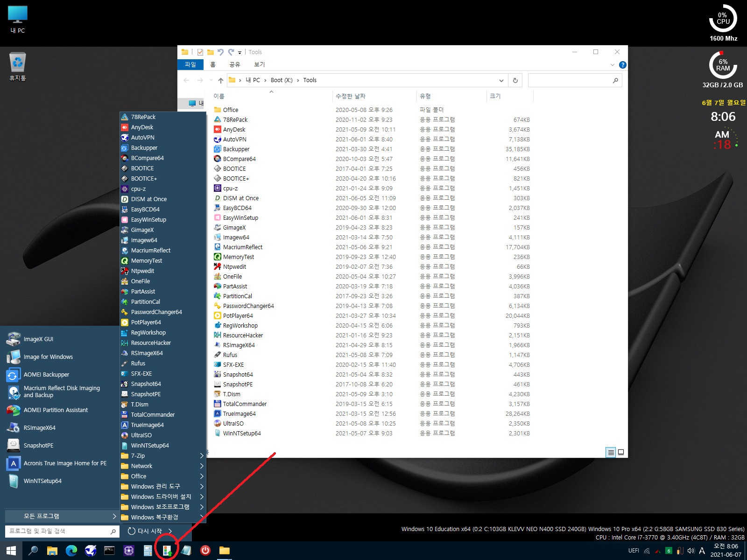Go up one folder level in explorer
This screenshot has height=560, width=747.
tap(221, 80)
